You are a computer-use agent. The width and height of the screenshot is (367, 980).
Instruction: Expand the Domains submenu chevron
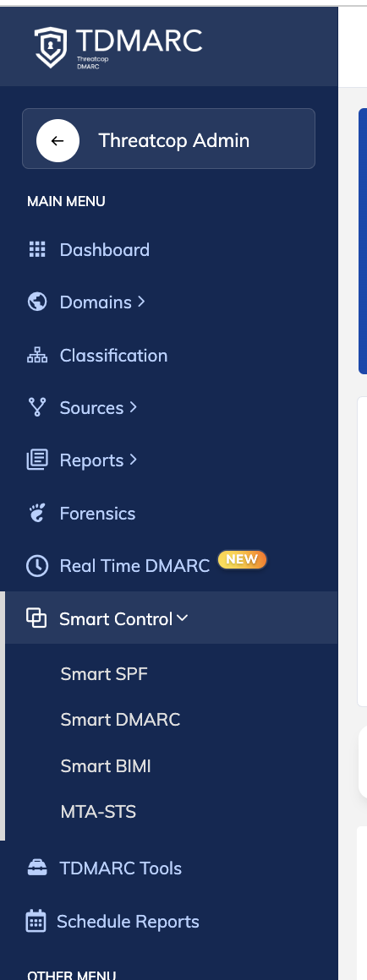141,302
